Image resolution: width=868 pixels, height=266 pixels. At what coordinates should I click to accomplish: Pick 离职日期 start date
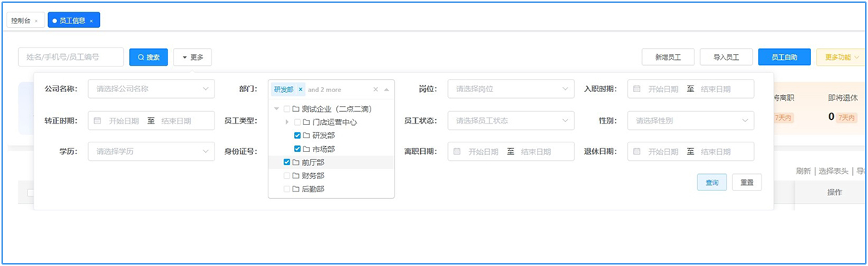pyautogui.click(x=484, y=151)
